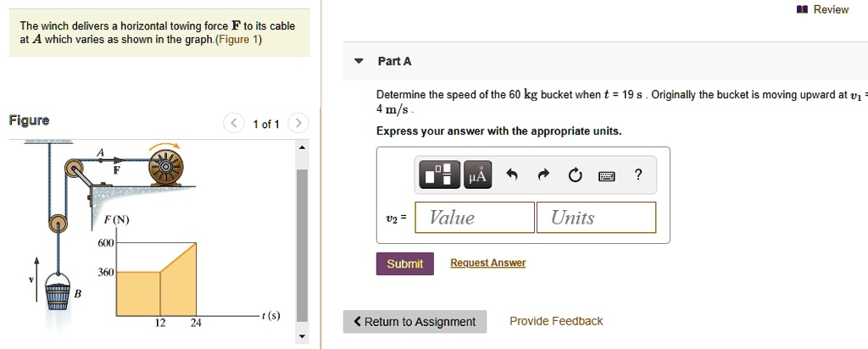Click the undo arrow icon
Screen dimensions: 868x349
pyautogui.click(x=511, y=175)
